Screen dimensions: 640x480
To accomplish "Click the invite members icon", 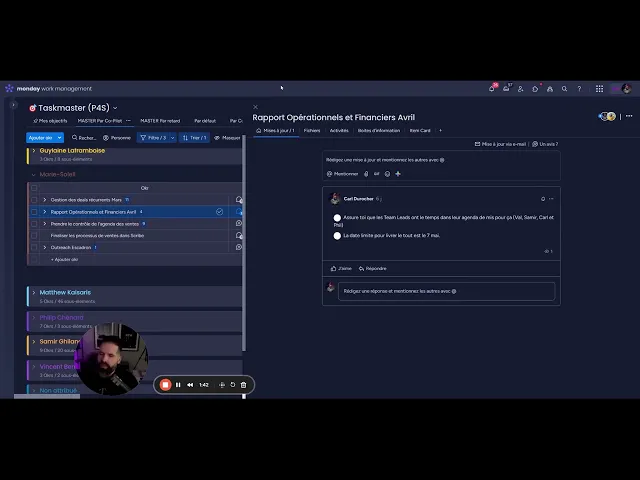I will tap(520, 89).
